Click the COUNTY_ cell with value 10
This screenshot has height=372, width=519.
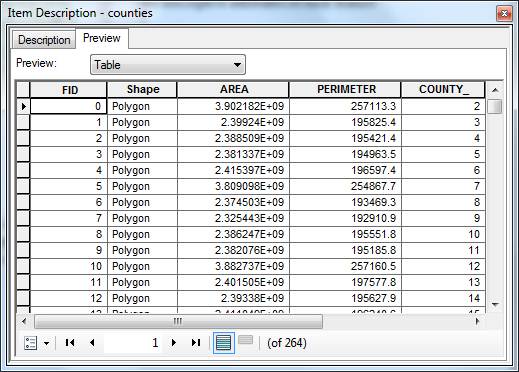443,234
